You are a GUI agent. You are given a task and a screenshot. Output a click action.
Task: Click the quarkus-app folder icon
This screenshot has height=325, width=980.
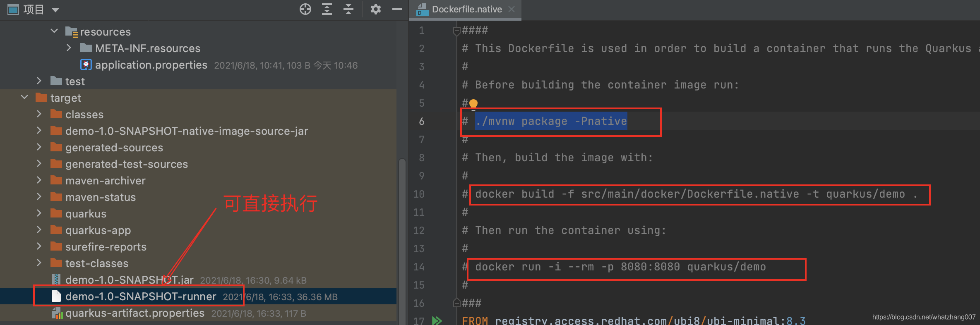(56, 230)
